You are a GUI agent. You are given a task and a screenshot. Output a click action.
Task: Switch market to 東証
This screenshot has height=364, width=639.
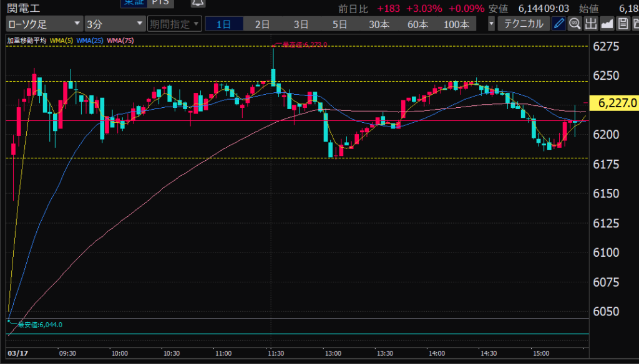(x=131, y=3)
